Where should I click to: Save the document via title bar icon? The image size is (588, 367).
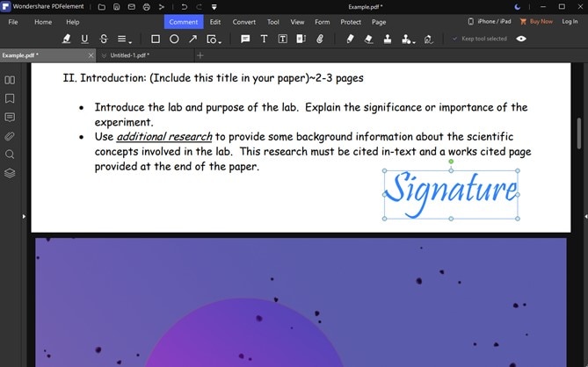click(117, 7)
